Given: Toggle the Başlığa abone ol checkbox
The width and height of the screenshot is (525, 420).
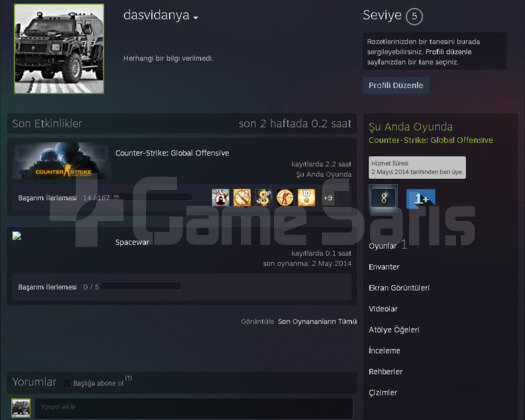Looking at the screenshot, I should click(x=67, y=383).
